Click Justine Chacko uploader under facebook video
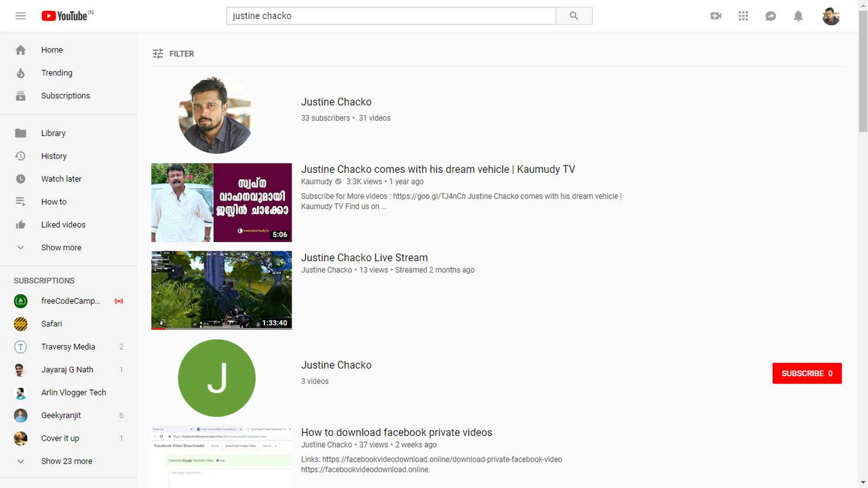This screenshot has height=488, width=868. point(326,445)
